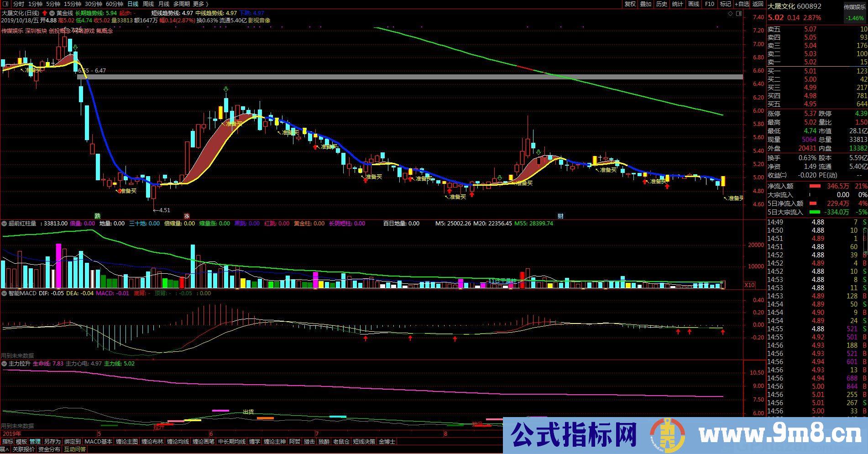The height and width of the screenshot is (454, 868).
Task: Switch to the 周线 weekly period tab
Action: (x=148, y=4)
